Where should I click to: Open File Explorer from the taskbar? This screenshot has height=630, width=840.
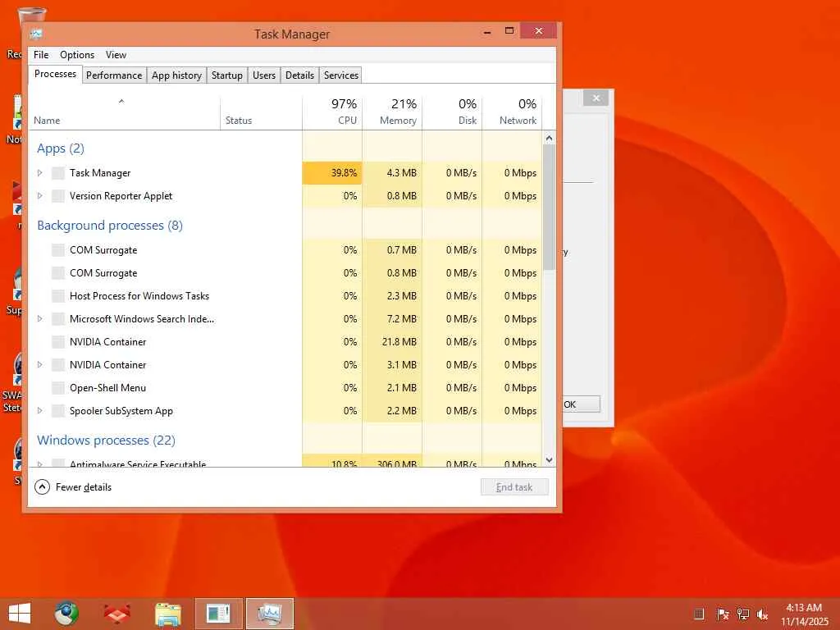pyautogui.click(x=167, y=614)
